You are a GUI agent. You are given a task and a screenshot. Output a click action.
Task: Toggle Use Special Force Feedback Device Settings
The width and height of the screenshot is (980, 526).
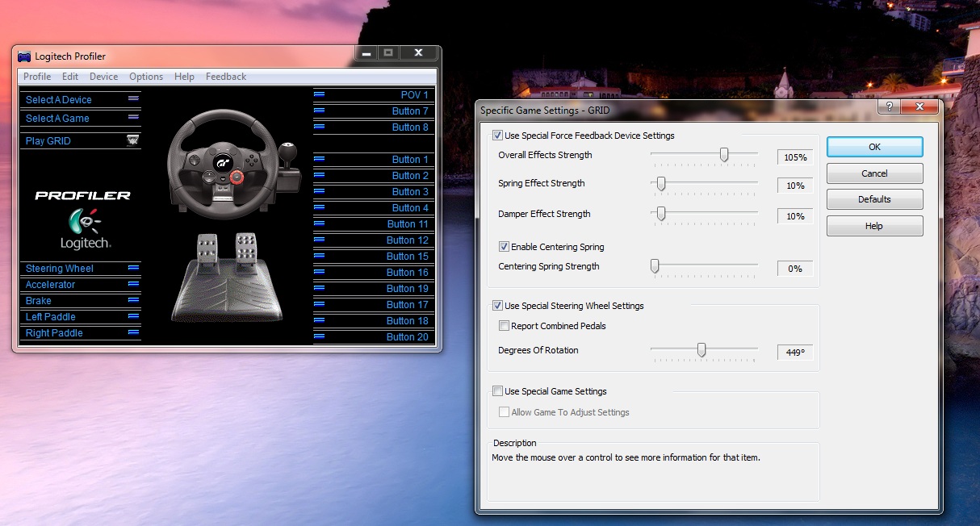pos(497,136)
